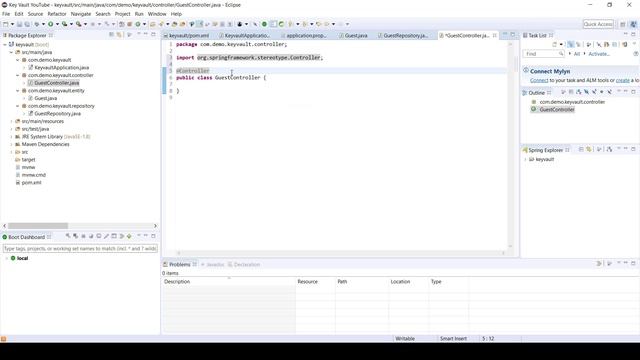Viewport: 640px width, 360px height.
Task: Click the stop icon in Boot Dashboard toolbar
Action: 83,236
